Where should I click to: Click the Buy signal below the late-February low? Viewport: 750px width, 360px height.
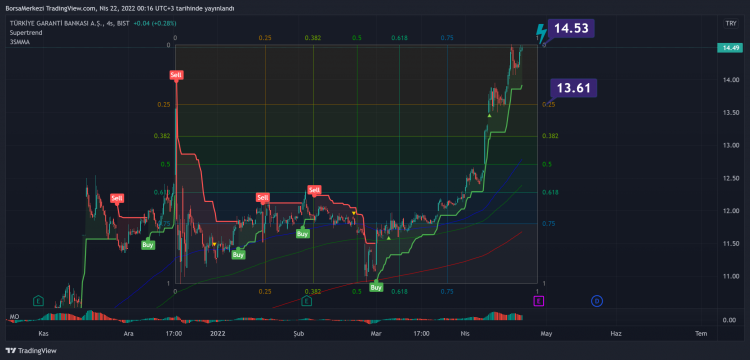pyautogui.click(x=376, y=287)
